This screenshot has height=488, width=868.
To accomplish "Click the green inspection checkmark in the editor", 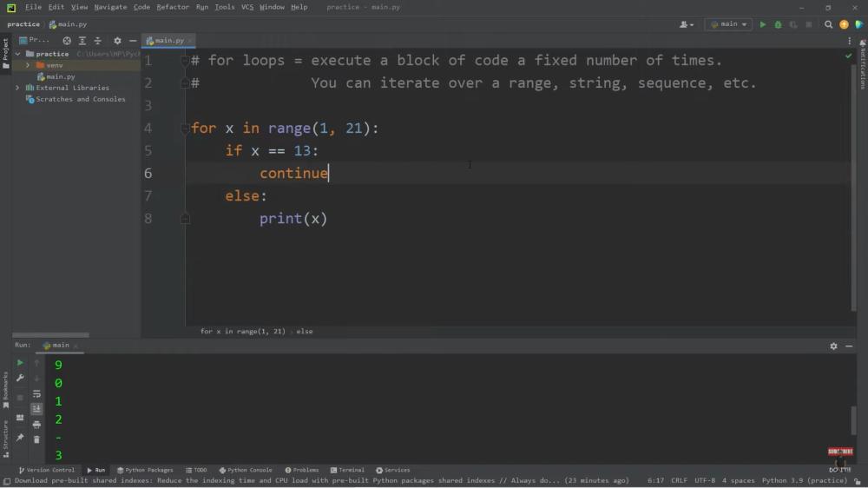I will coord(848,56).
